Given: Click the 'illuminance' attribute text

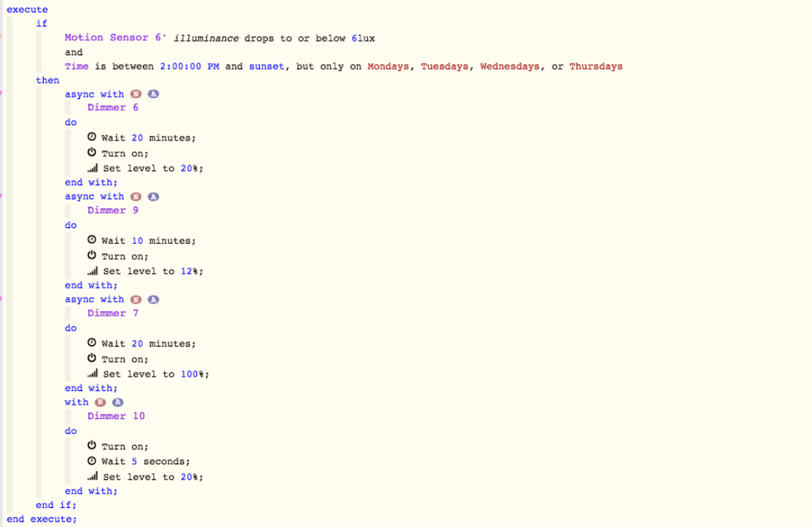Looking at the screenshot, I should click(x=206, y=39).
